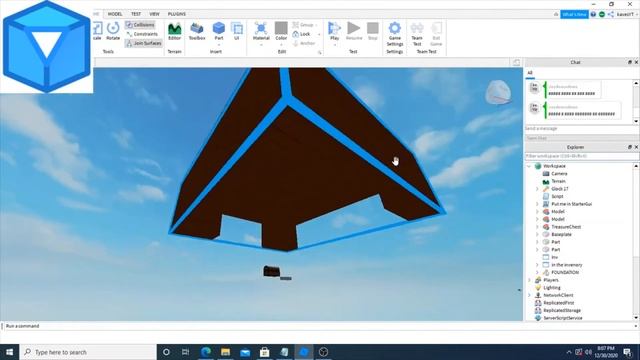640x360 pixels.
Task: Open the Material picker
Action: tap(261, 31)
